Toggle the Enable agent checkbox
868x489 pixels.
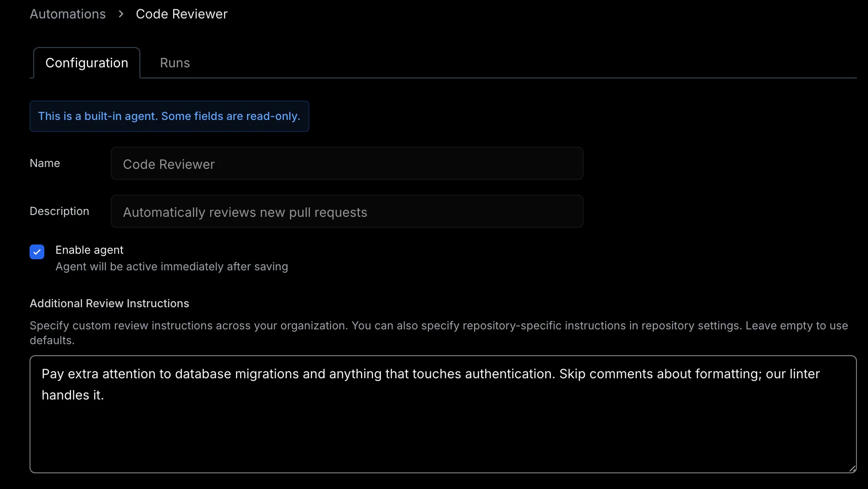[x=37, y=252]
